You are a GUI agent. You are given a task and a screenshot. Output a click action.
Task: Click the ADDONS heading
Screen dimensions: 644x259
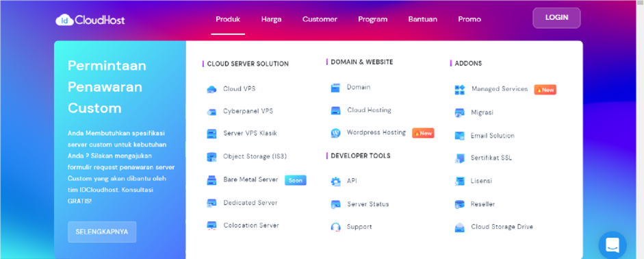[468, 64]
